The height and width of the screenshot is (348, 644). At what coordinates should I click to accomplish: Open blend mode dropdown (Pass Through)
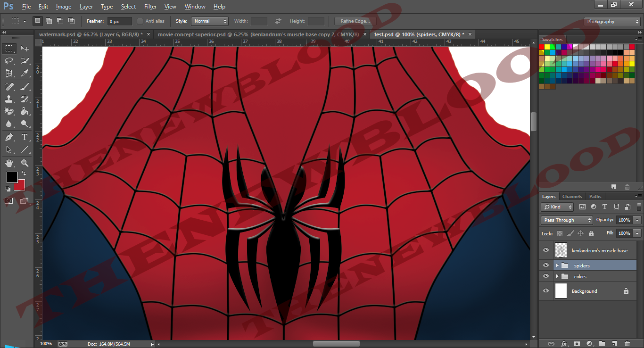tap(567, 220)
